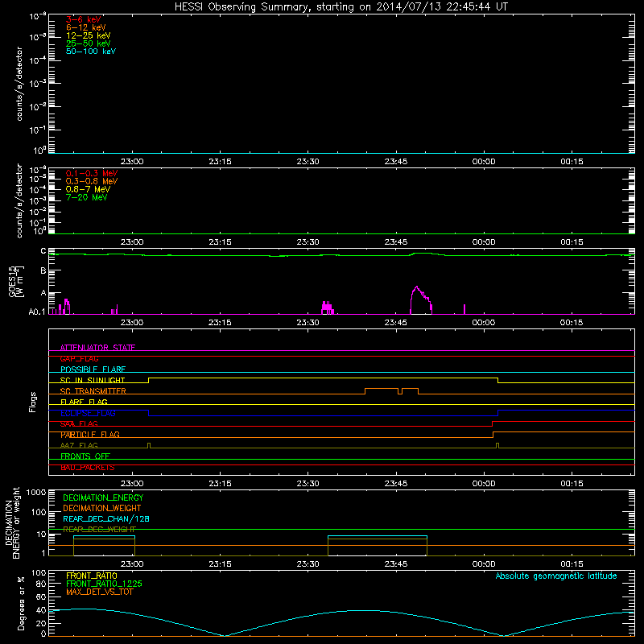Click the POSSIBLE_FLARE flag label

pos(93,369)
